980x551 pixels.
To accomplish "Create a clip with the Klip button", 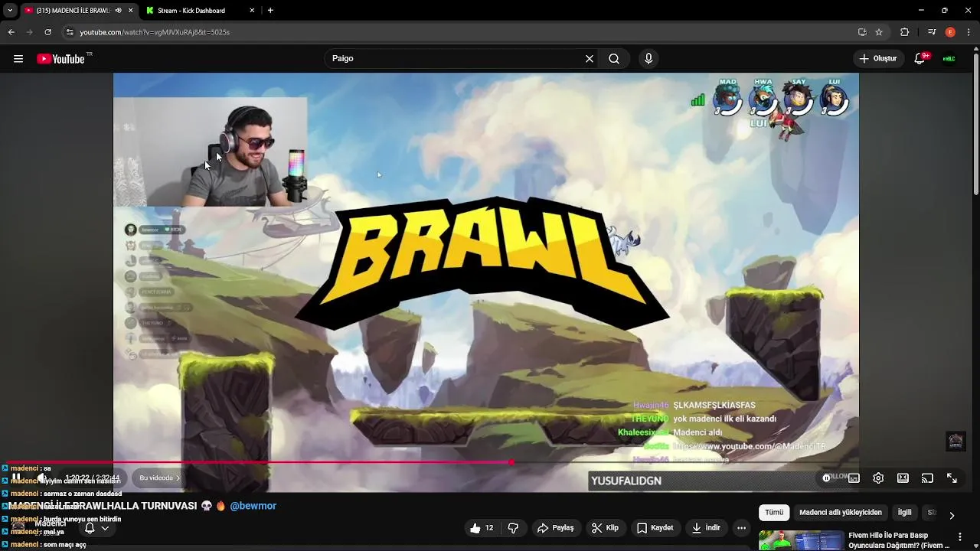I will click(605, 528).
